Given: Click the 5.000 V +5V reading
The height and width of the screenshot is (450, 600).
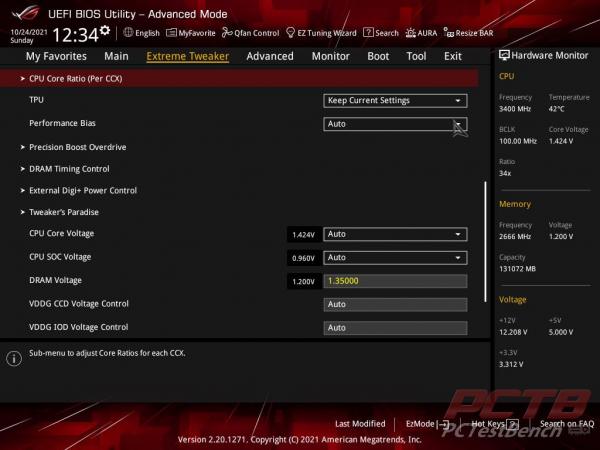Looking at the screenshot, I should pos(561,333).
